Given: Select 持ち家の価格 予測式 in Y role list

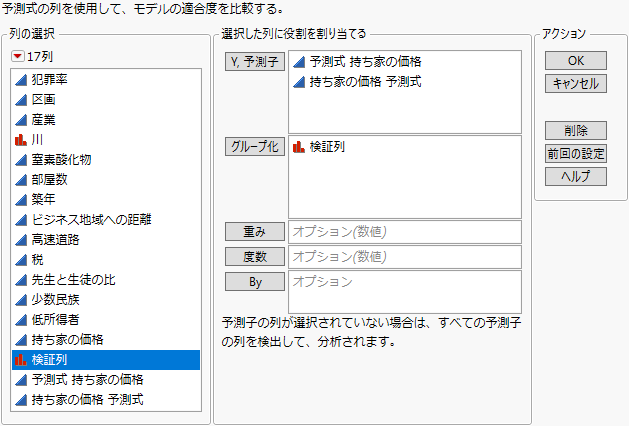Looking at the screenshot, I should pos(365,81).
